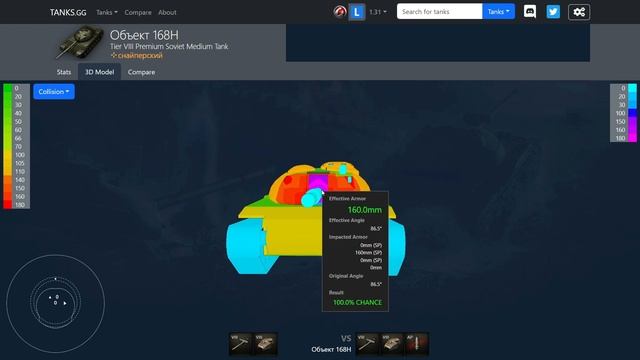Switch to the 3D Model tab

click(99, 72)
